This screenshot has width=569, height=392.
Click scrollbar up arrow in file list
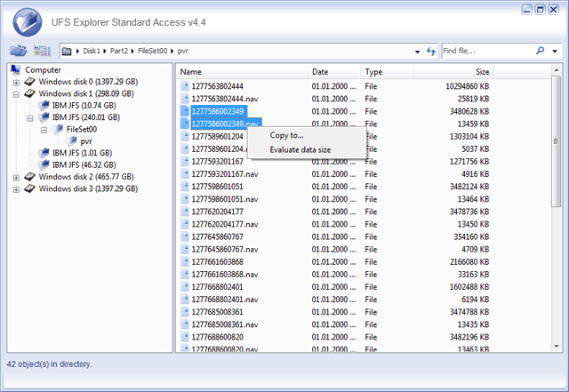pos(557,69)
